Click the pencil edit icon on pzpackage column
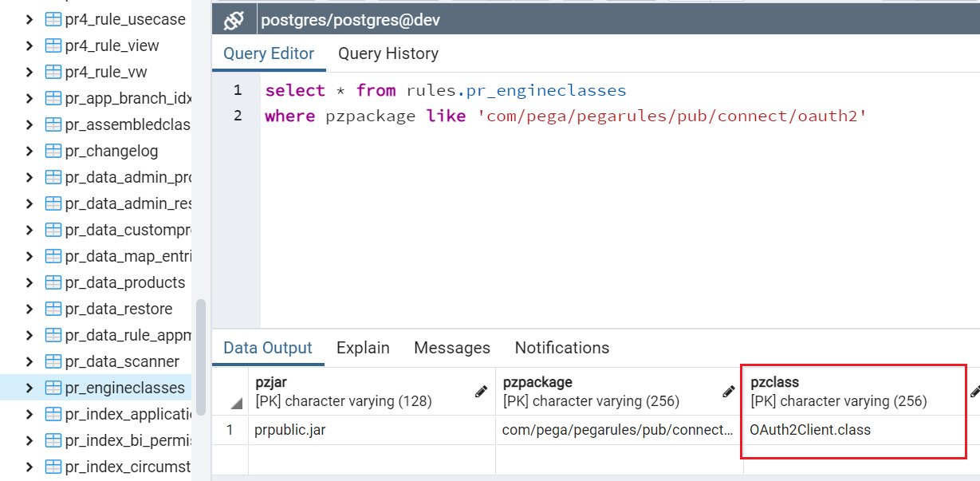The image size is (980, 481). 728,391
